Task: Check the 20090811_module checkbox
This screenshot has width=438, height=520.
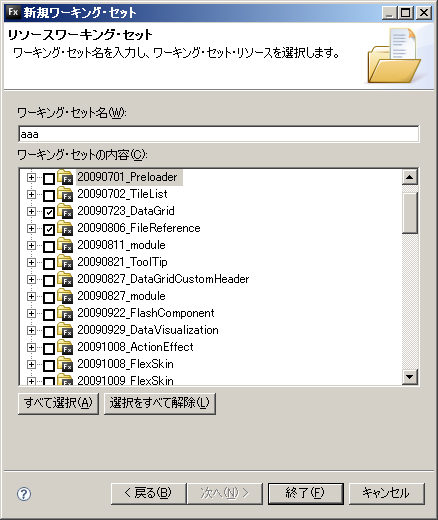Action: click(x=49, y=246)
